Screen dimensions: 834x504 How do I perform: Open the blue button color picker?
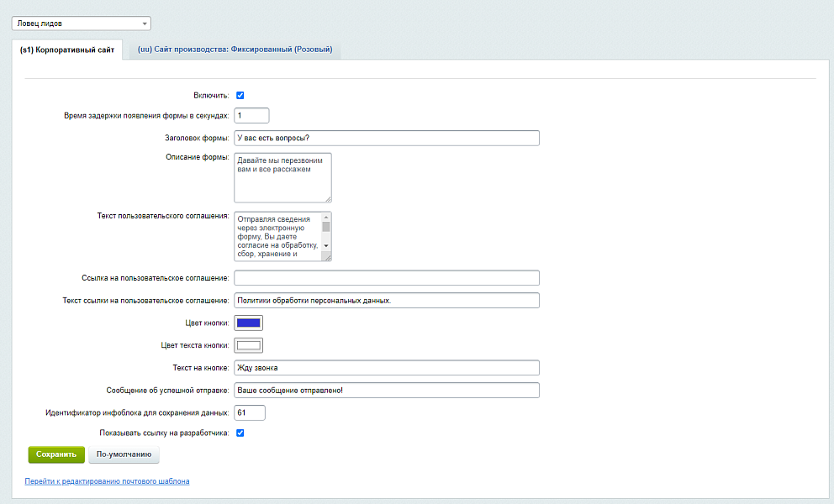pos(249,323)
